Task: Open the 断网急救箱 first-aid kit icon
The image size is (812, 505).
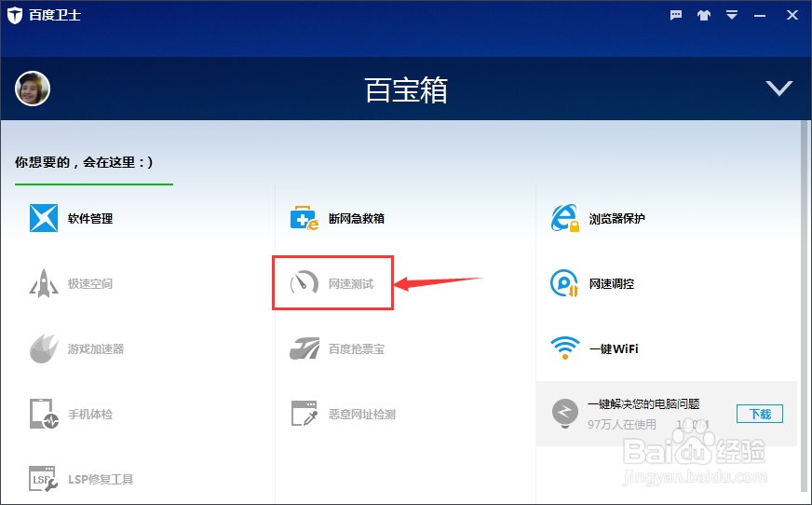Action: point(304,218)
